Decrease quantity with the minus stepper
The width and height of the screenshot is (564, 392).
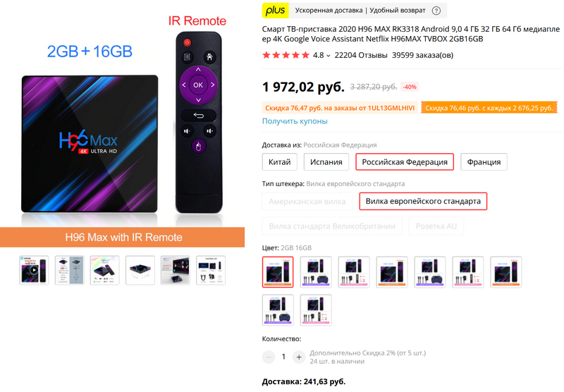pos(269,357)
